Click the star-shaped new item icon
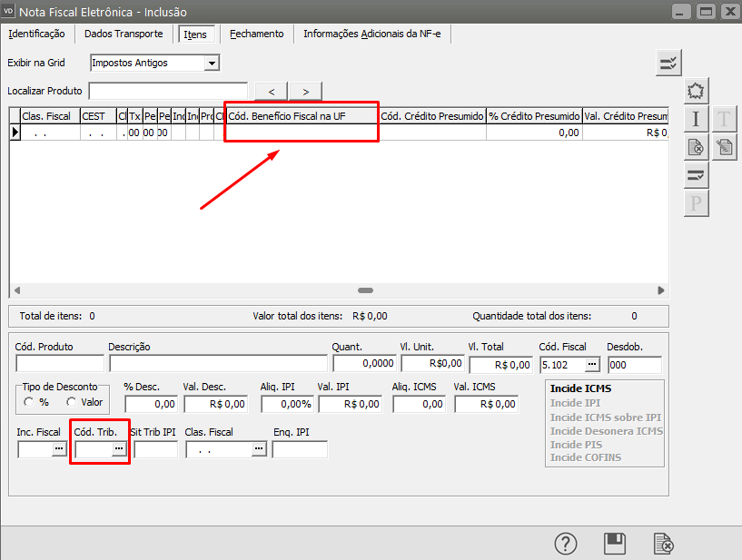Screen dimensions: 742x560 click(x=696, y=91)
